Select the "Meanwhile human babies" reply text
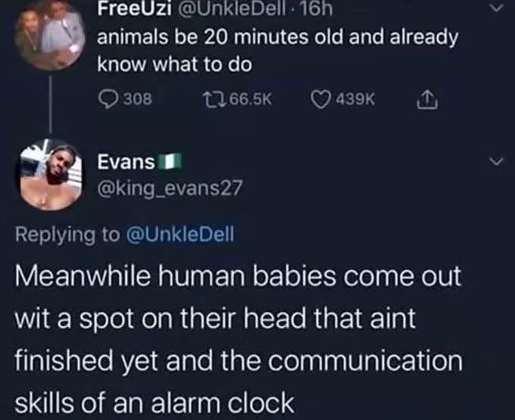The height and width of the screenshot is (420, 515). click(239, 339)
